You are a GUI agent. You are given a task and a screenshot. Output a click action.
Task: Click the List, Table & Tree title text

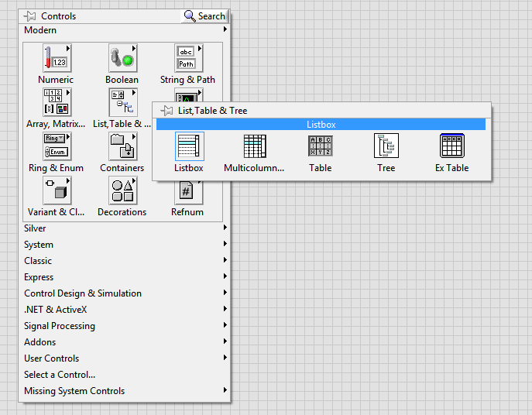212,111
